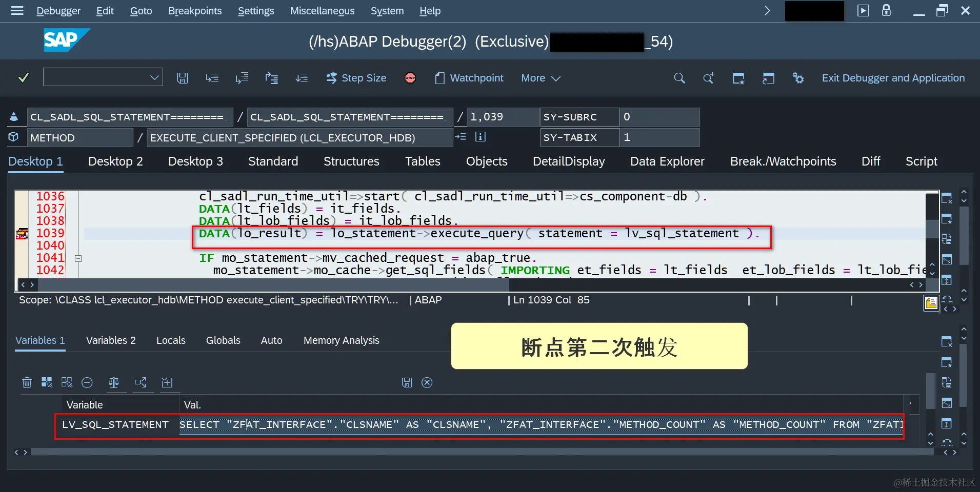Click the Watchpoint button
The height and width of the screenshot is (492, 980).
469,78
